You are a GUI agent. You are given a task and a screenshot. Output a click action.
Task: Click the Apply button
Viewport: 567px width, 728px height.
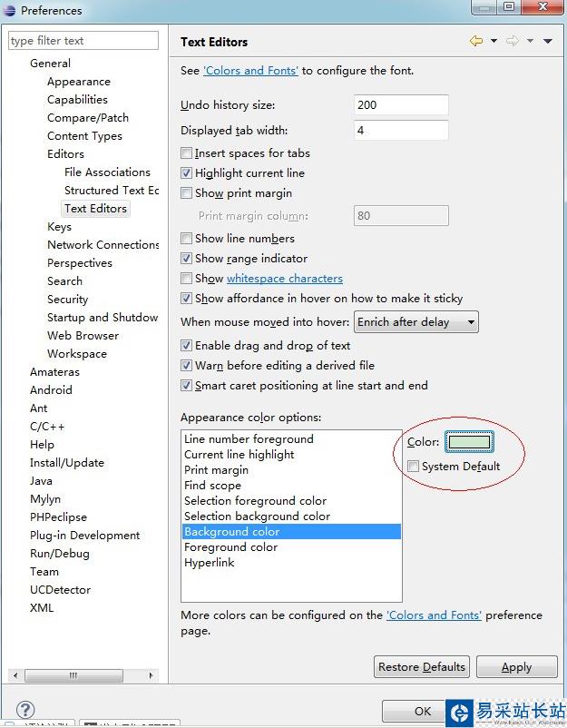(x=516, y=667)
